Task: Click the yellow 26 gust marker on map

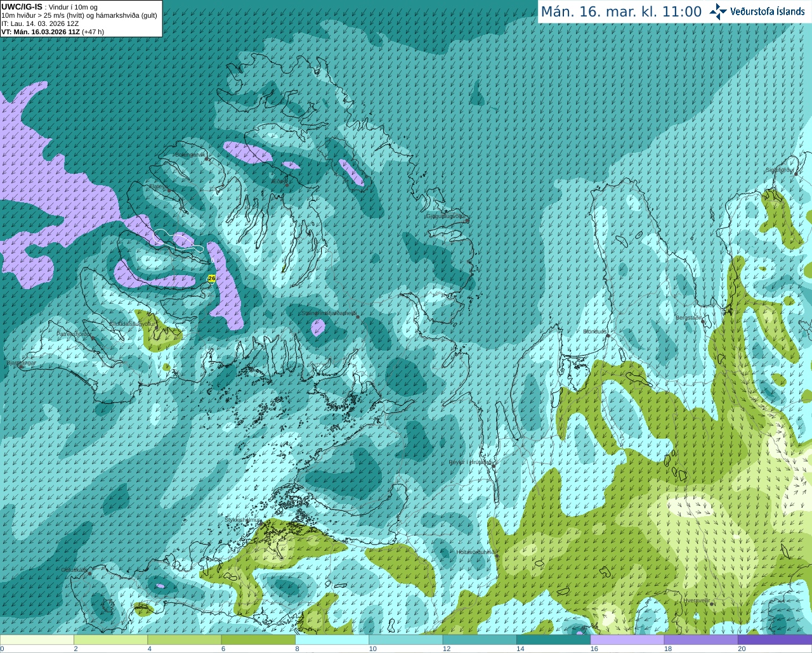Action: click(x=212, y=278)
